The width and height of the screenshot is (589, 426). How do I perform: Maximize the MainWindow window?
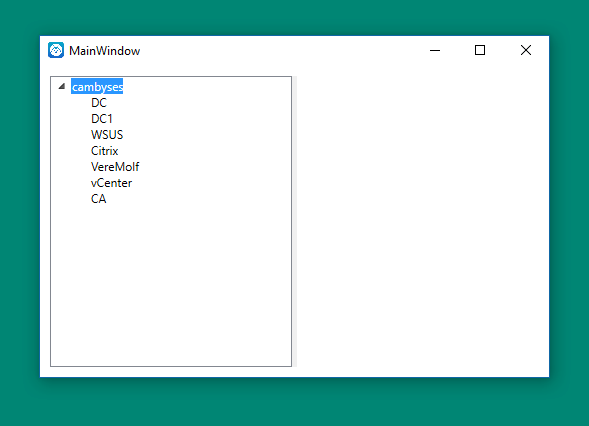480,50
